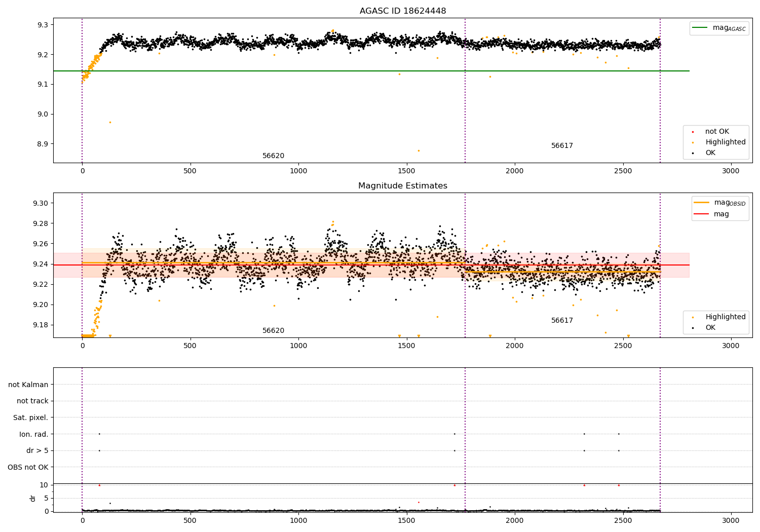
Task: Click the 'not OK' legend entry in the top plot
Action: (717, 132)
